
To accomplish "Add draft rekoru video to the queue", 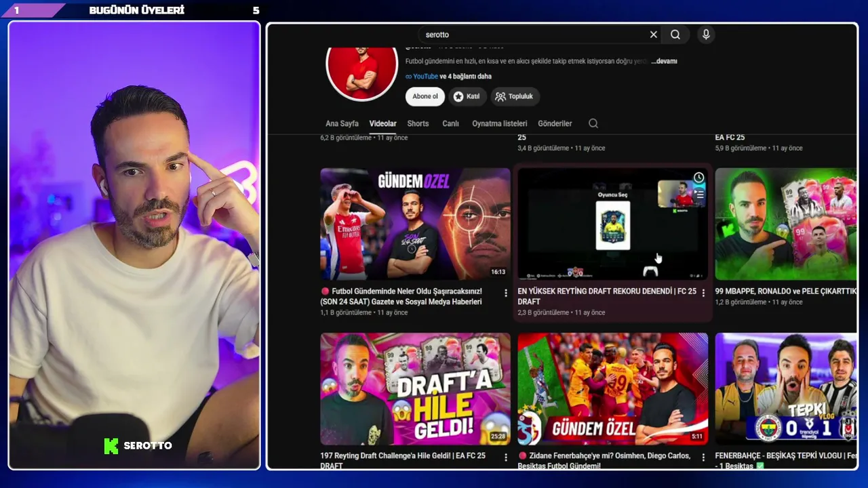I will pyautogui.click(x=698, y=193).
